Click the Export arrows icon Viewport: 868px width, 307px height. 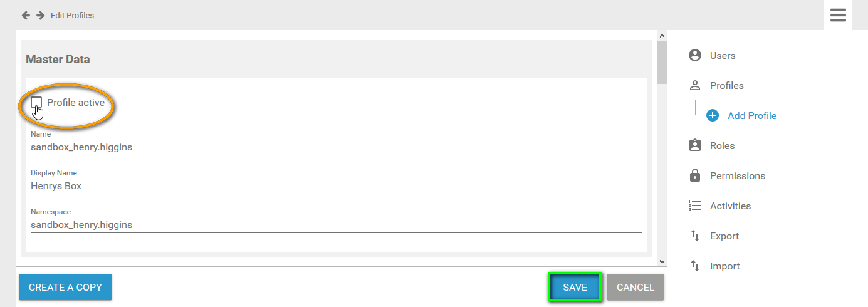click(x=694, y=236)
